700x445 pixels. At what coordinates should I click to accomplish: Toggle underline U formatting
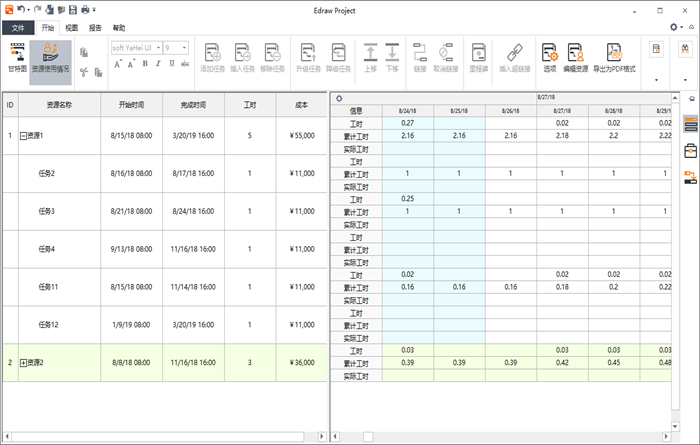[171, 64]
